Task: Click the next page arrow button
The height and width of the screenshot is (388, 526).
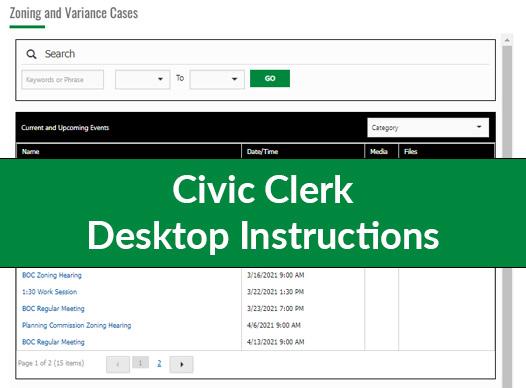Action: (x=181, y=365)
